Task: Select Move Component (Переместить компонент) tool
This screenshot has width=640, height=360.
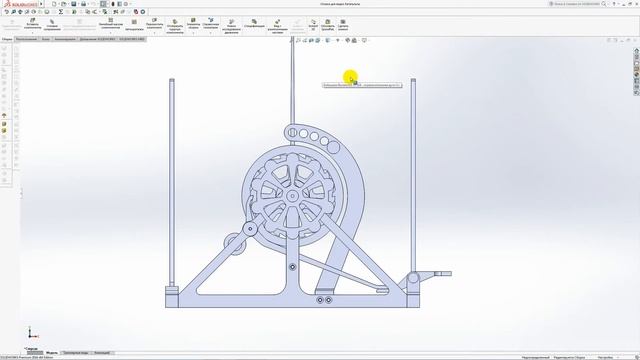Action: (x=154, y=23)
